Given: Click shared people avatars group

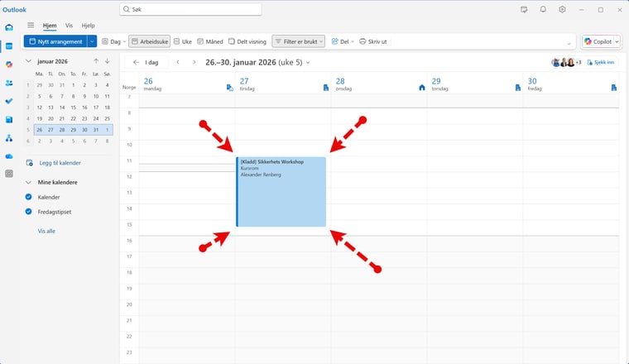Looking at the screenshot, I should pyautogui.click(x=566, y=62).
